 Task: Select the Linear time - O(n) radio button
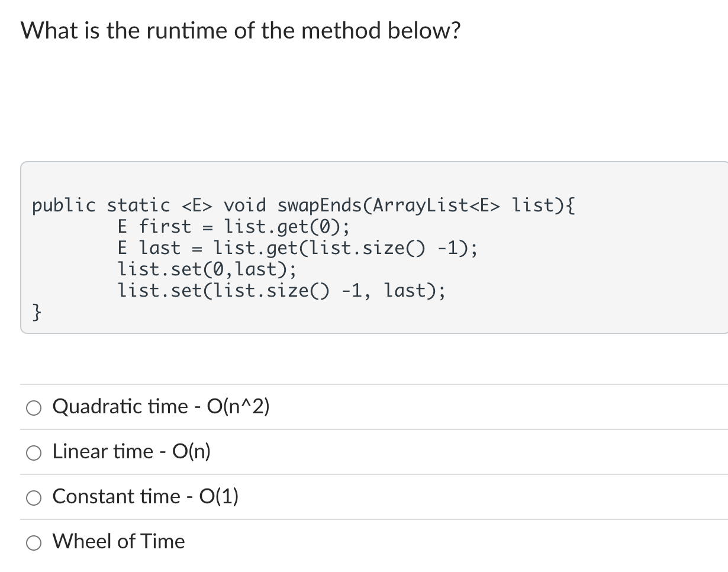pyautogui.click(x=34, y=452)
